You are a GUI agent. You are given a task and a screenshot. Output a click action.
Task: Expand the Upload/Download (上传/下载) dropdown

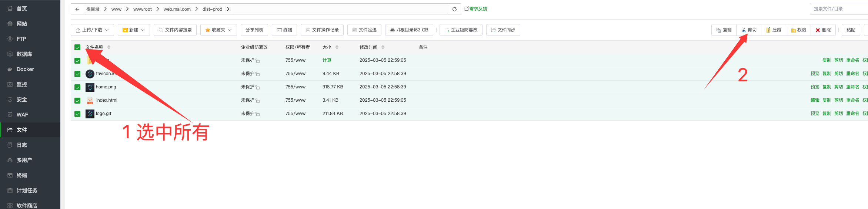pos(92,30)
